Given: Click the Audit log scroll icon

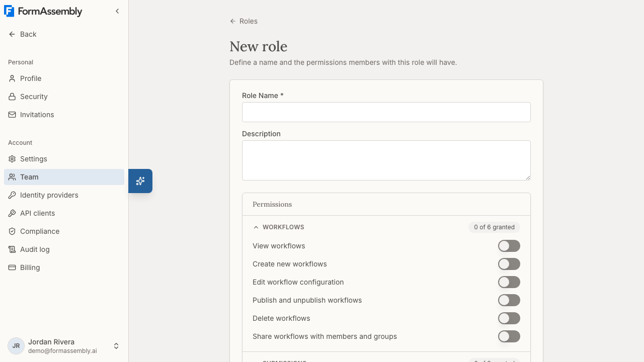Looking at the screenshot, I should 12,249.
